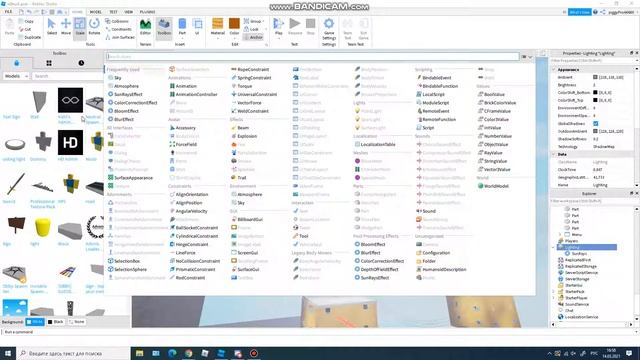This screenshot has height=360, width=640.
Task: Insert the WorldModel object
Action: coord(493,186)
